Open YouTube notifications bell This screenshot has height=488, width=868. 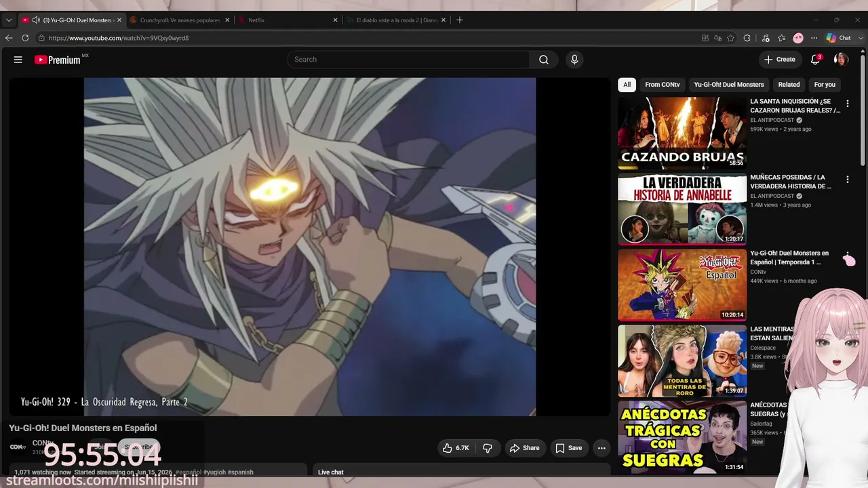(x=816, y=60)
